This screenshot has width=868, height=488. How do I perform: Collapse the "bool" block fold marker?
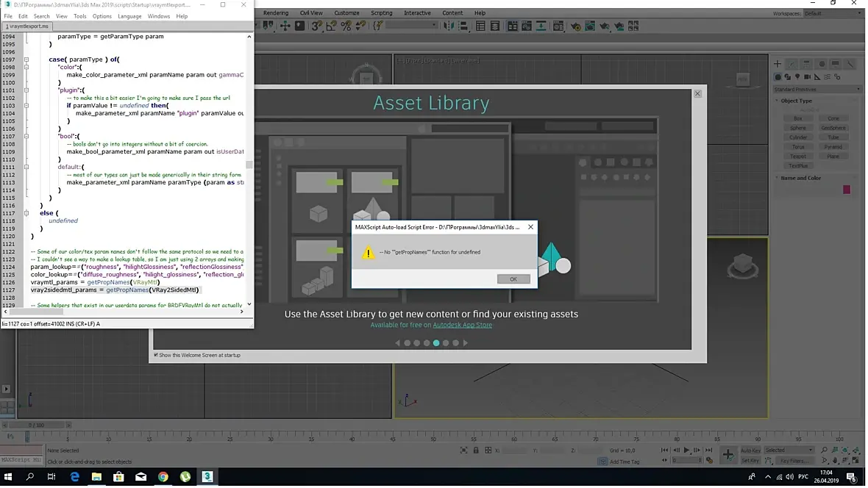[26, 137]
